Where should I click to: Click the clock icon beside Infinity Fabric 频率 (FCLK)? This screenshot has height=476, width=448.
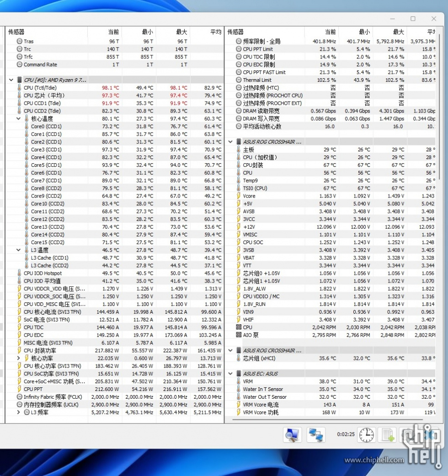pyautogui.click(x=19, y=397)
